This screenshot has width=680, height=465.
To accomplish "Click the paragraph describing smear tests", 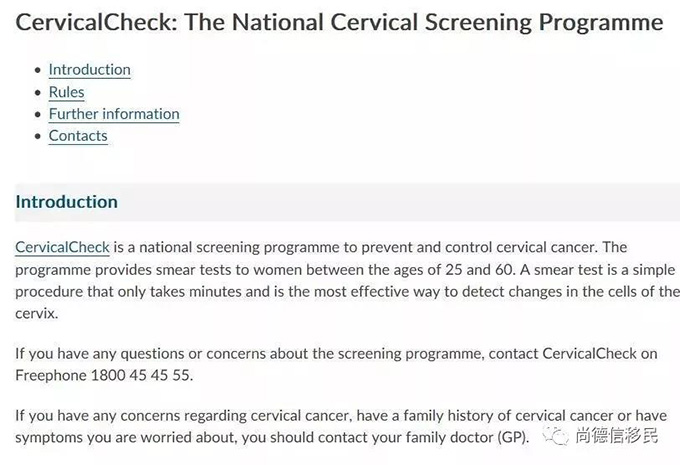I will (x=340, y=280).
